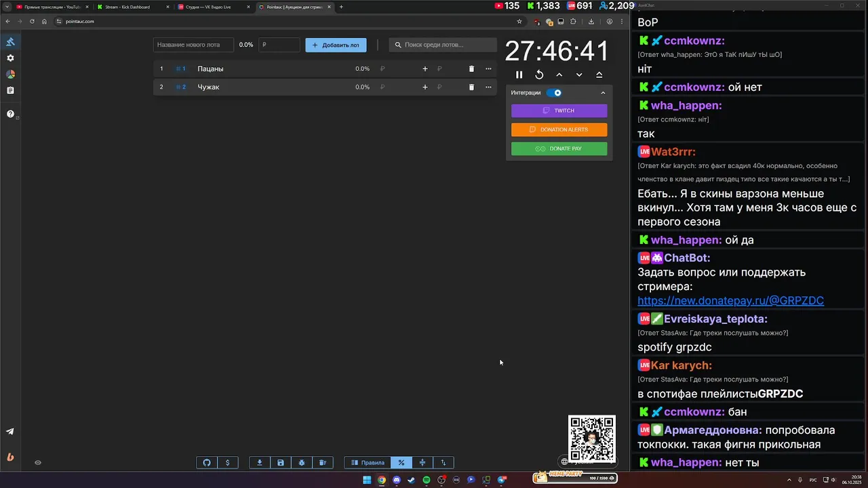Click the eye icon in the bottom-left corner

[38, 463]
